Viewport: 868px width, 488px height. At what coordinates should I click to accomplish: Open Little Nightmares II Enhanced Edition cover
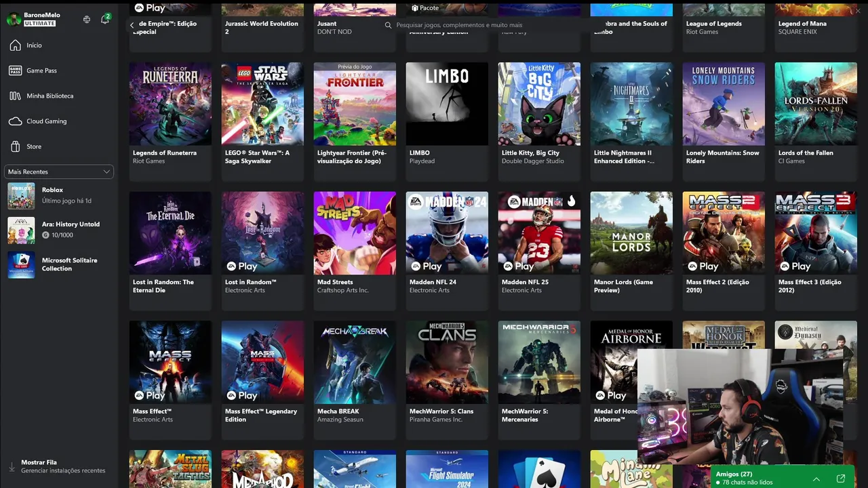631,104
